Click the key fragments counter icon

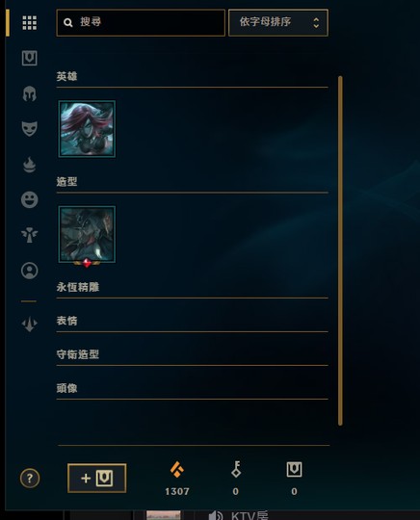[236, 469]
